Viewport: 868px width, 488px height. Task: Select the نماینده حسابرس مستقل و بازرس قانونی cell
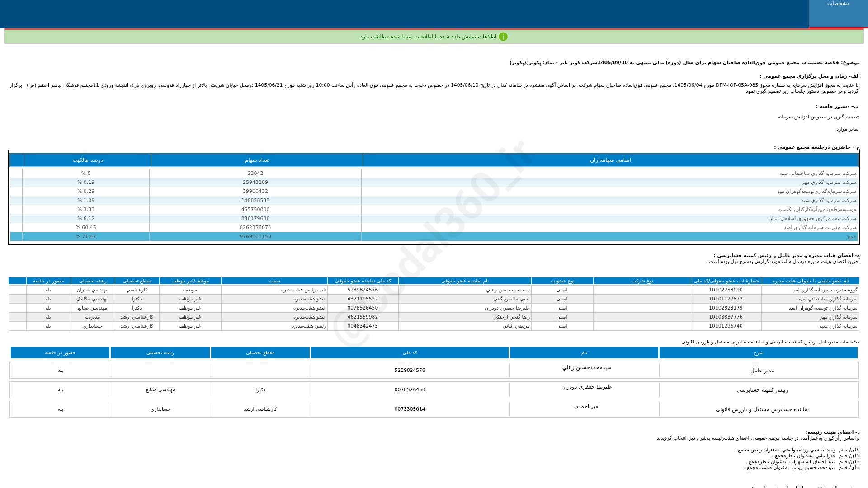click(758, 409)
